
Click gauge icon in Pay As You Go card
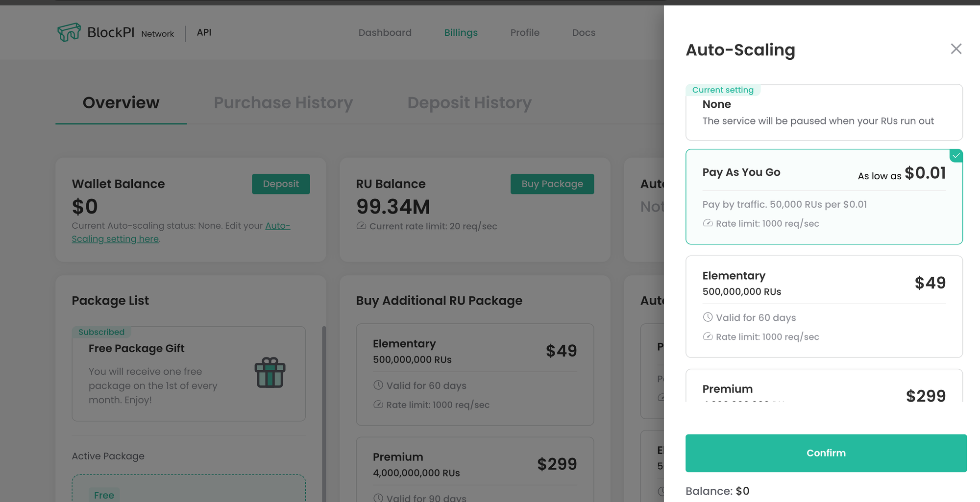point(708,223)
